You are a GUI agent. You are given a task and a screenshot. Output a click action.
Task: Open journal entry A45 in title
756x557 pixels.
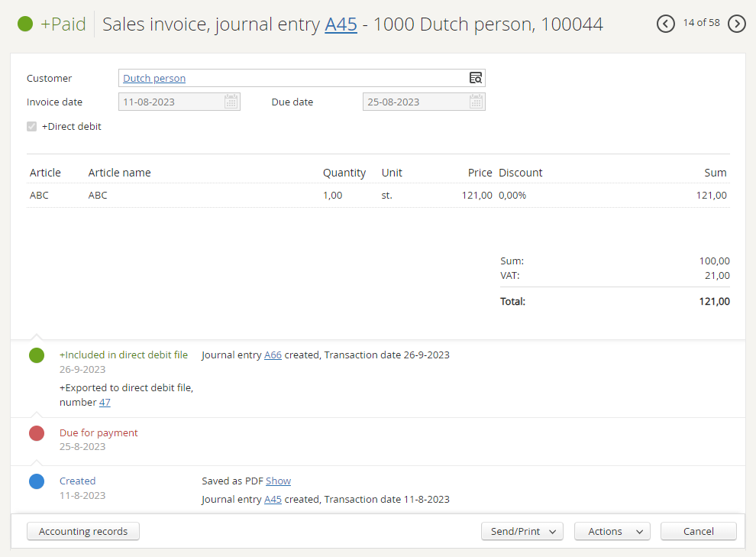(341, 24)
